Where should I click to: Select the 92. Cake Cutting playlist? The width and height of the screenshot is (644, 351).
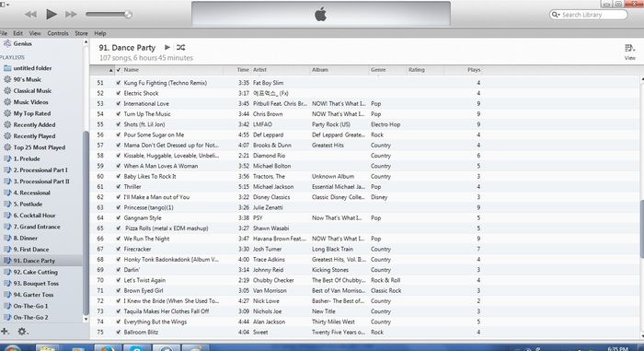click(x=35, y=272)
